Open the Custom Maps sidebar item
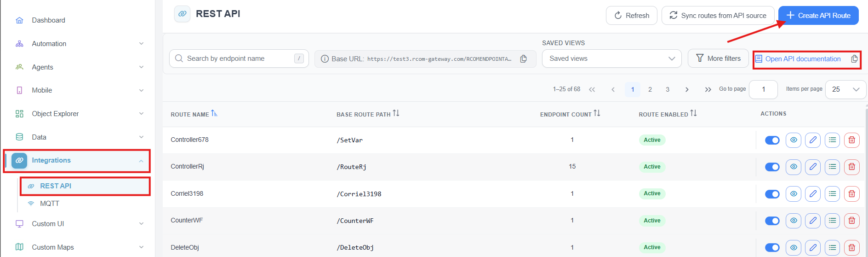Screen dimensions: 868x257 52,247
